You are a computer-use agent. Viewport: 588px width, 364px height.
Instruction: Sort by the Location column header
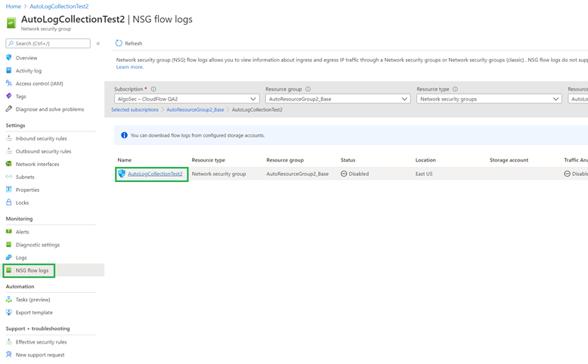(x=426, y=159)
